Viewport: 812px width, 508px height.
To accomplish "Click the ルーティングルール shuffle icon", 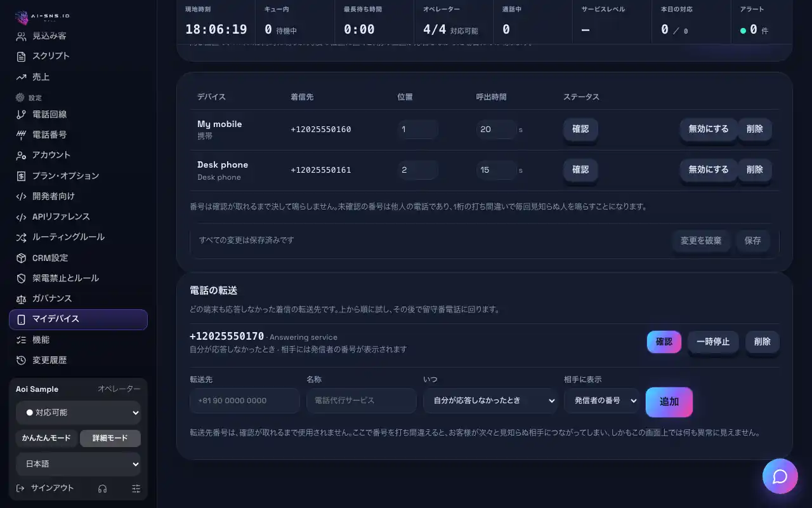I will pos(21,237).
